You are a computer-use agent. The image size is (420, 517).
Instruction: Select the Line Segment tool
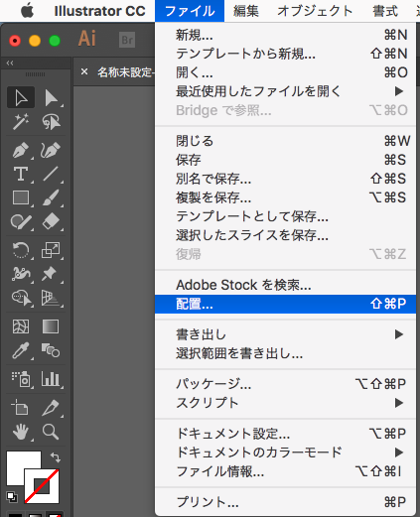click(x=51, y=174)
